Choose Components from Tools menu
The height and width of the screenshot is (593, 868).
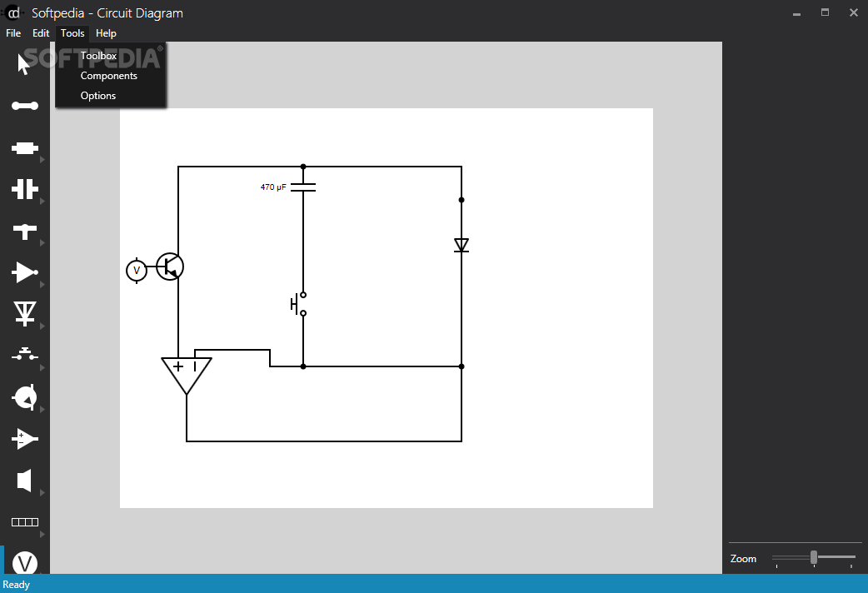click(111, 75)
